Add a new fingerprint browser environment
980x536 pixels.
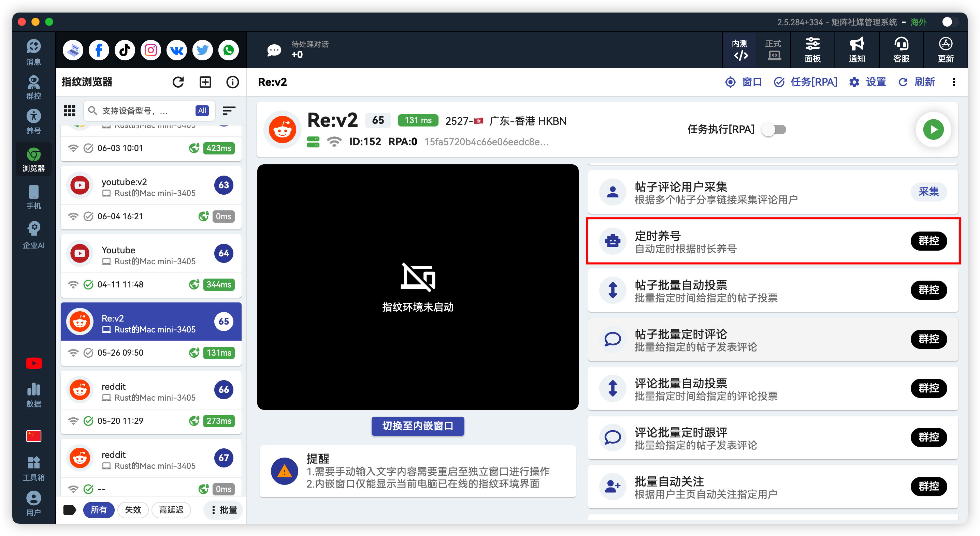pyautogui.click(x=205, y=82)
